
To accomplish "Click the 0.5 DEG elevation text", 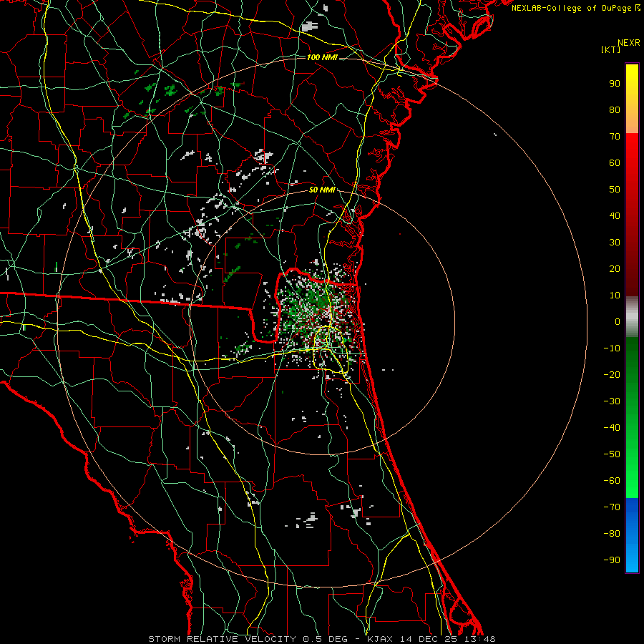I will click(x=326, y=639).
